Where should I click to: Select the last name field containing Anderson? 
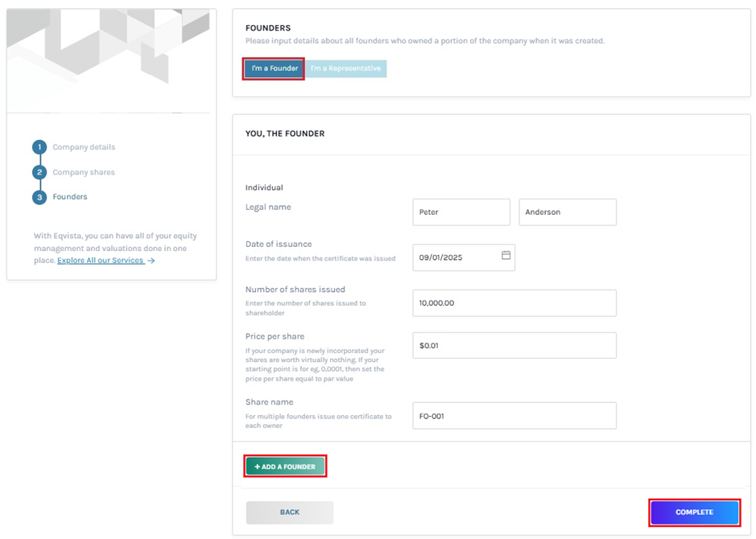click(x=568, y=212)
